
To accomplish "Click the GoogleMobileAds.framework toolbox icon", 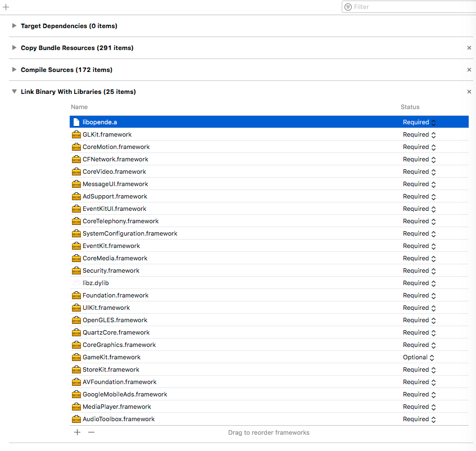I will coord(76,394).
